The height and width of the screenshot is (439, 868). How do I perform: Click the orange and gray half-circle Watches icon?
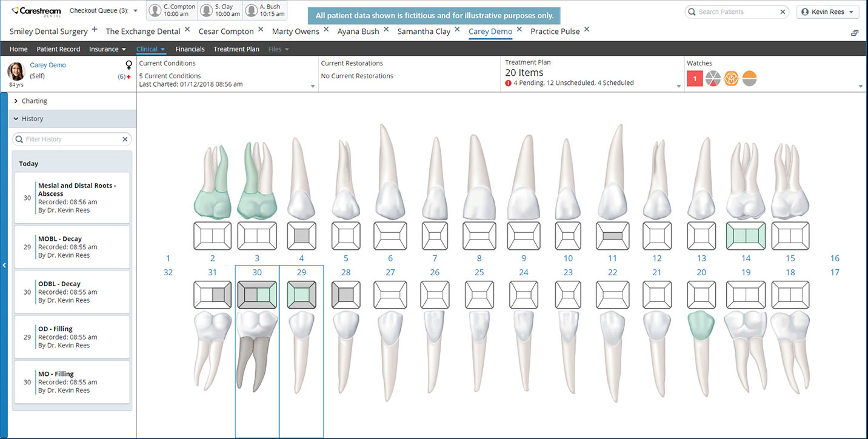point(750,78)
